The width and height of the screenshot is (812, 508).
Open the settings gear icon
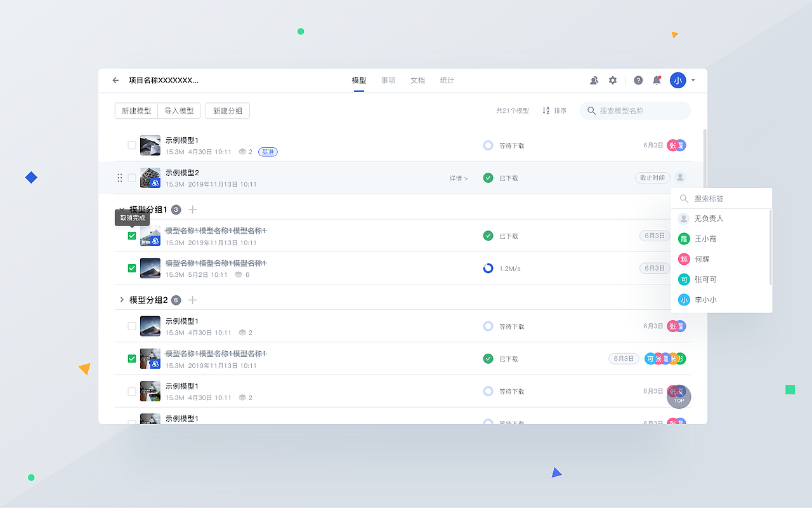click(x=612, y=81)
